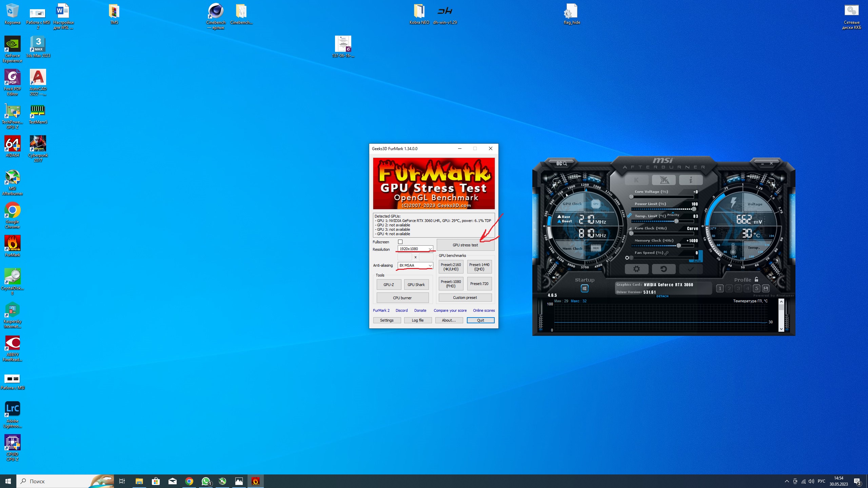
Task: Open the OC Scanner in Afterburner
Action: click(x=561, y=163)
